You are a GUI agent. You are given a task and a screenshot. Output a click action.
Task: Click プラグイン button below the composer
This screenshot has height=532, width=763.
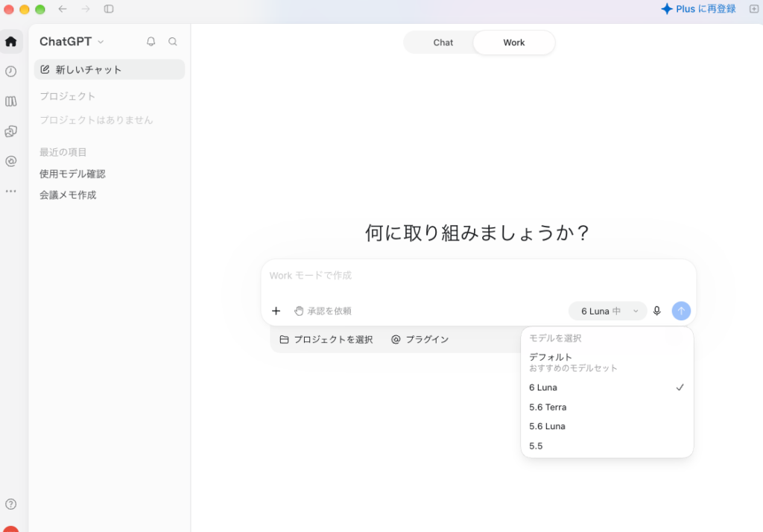420,339
